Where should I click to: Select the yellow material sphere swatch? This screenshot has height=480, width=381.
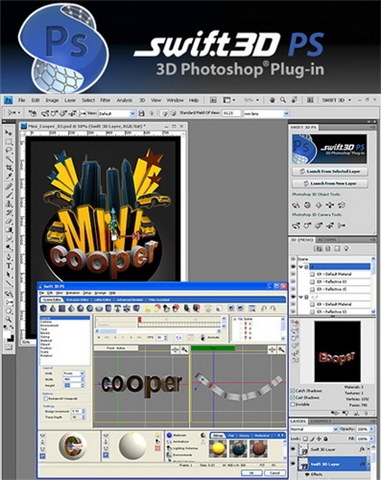(x=218, y=448)
